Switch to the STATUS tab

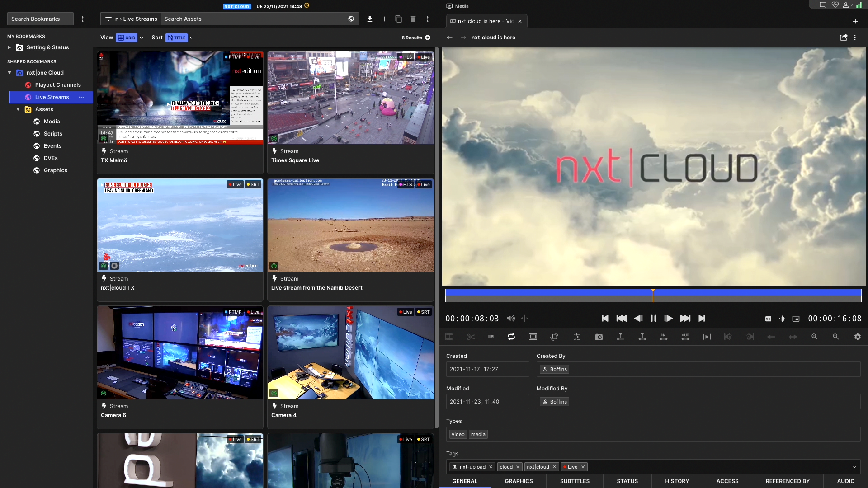(x=627, y=481)
